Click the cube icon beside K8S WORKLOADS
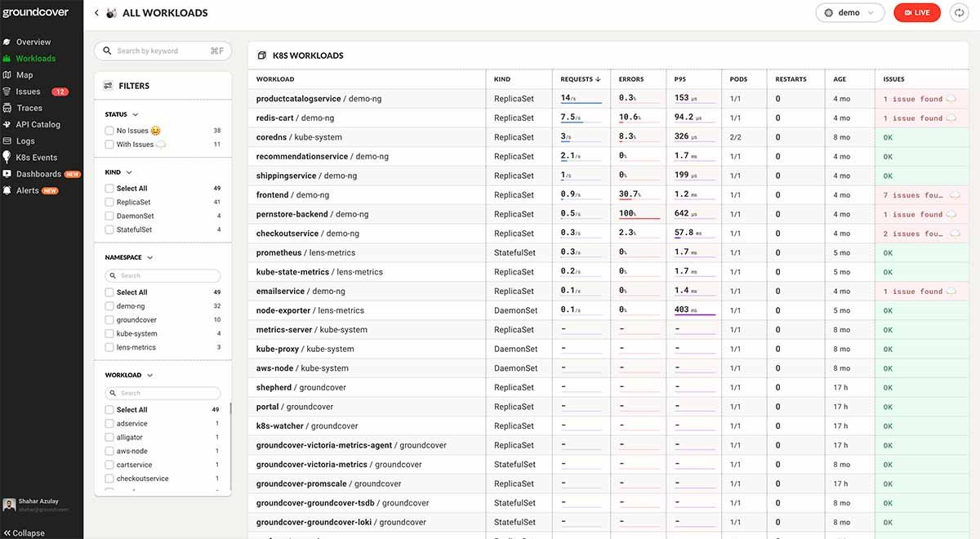The height and width of the screenshot is (539, 980). point(262,56)
